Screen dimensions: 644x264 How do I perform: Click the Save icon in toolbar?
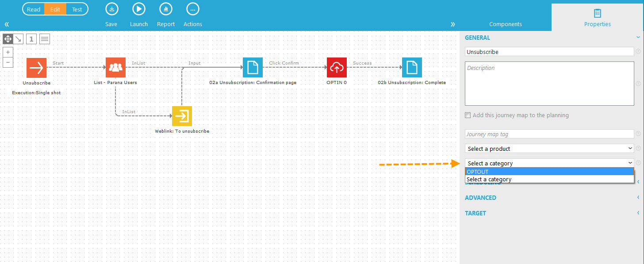pos(111,9)
